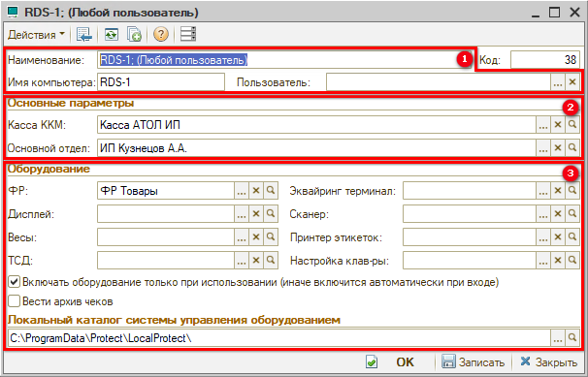The image size is (588, 377).
Task: Open selection for Настройка клав-ры
Action: click(543, 261)
